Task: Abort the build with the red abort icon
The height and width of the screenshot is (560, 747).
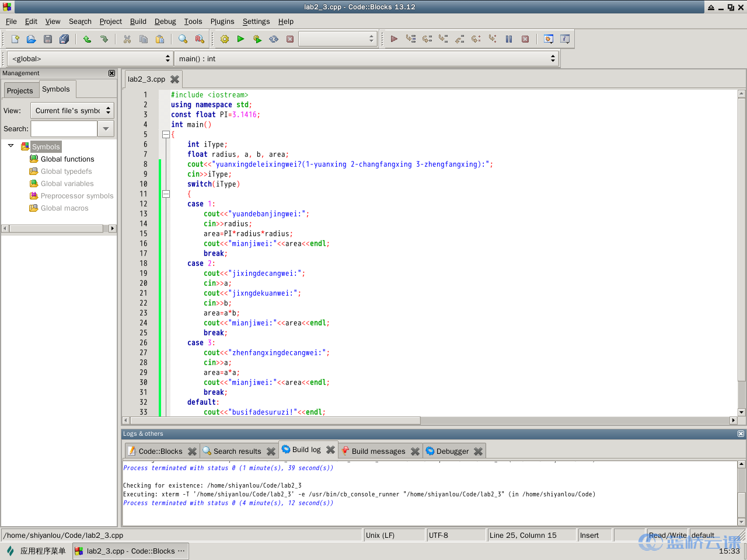Action: click(290, 38)
